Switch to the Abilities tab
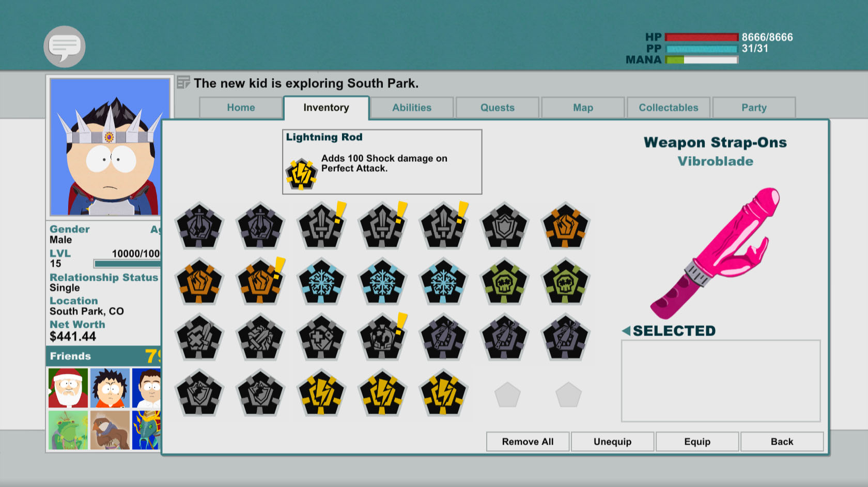Screen dimensions: 868x487 click(x=412, y=108)
